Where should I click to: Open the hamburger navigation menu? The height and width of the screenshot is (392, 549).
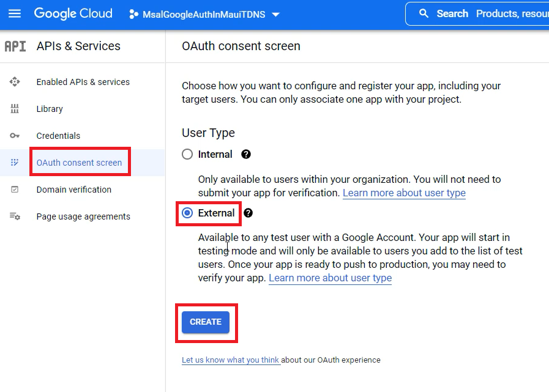tap(14, 13)
